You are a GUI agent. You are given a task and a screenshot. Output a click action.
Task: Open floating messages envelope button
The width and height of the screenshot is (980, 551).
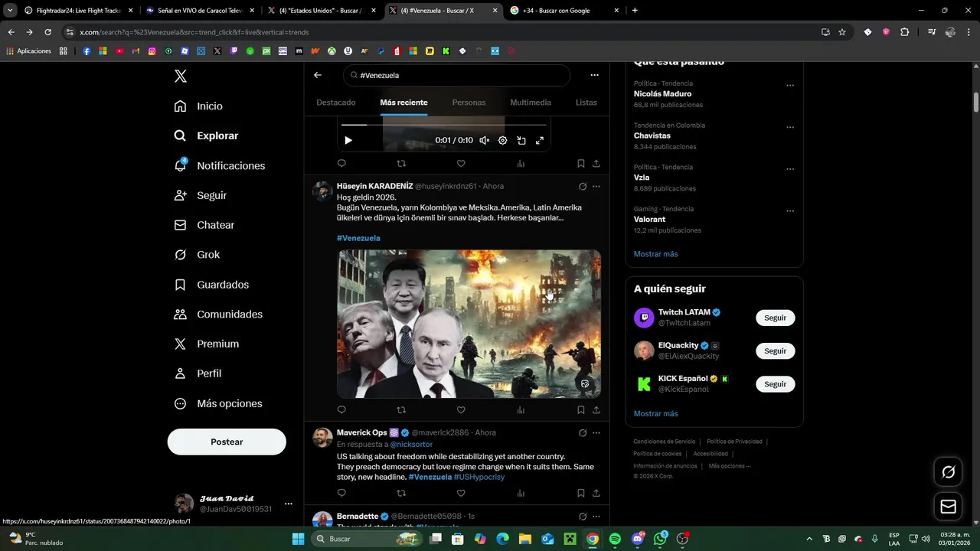[x=948, y=507]
